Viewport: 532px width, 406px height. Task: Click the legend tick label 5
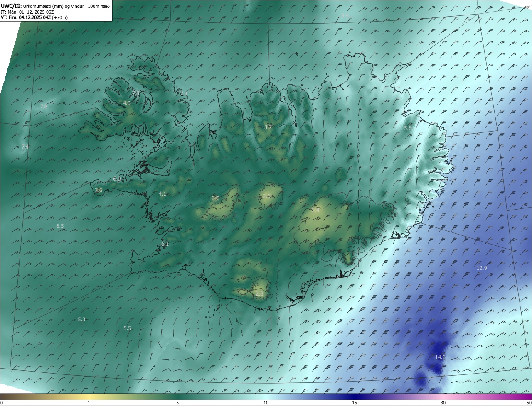pos(177,403)
